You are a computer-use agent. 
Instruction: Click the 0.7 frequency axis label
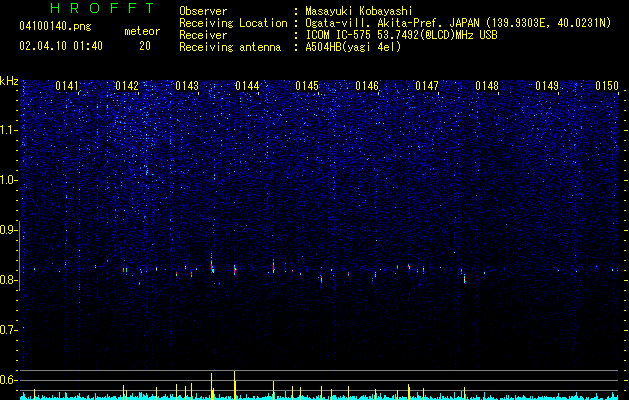tap(9, 330)
